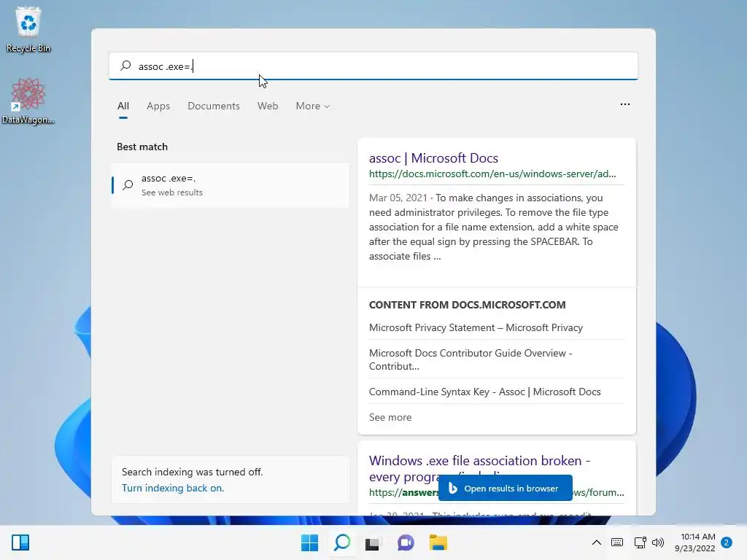Click the touch keyboard tray icon

tap(617, 542)
